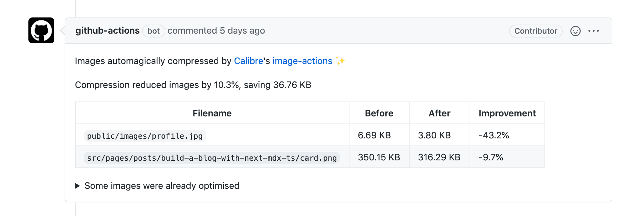The image size is (644, 216).
Task: Click the Contributor badge
Action: pyautogui.click(x=536, y=31)
